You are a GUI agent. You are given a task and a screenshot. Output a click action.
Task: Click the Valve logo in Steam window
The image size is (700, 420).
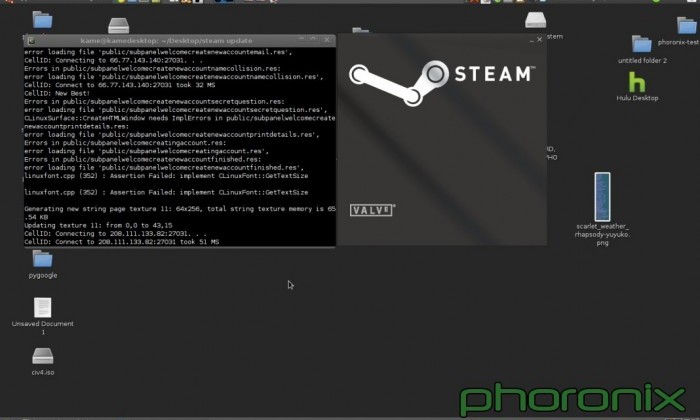click(x=371, y=210)
